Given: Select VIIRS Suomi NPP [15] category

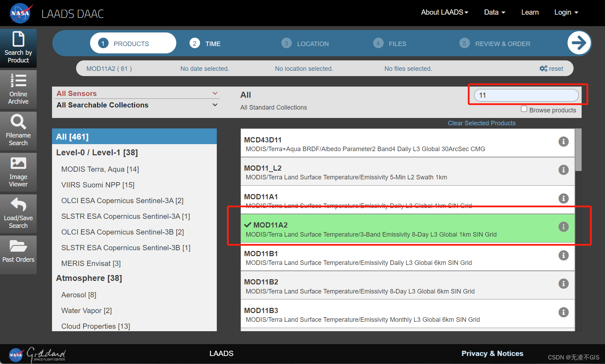Looking at the screenshot, I should tap(98, 185).
